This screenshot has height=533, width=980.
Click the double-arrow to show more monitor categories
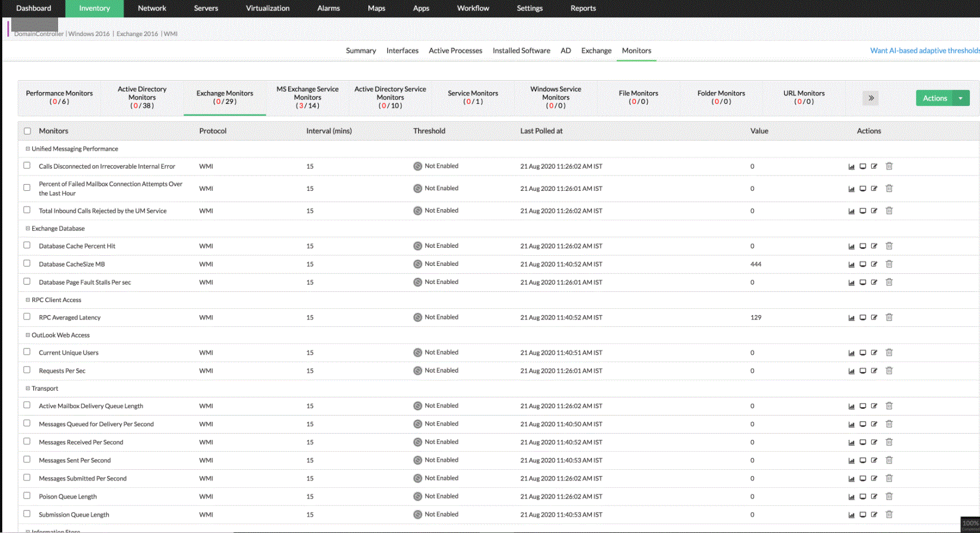(871, 98)
